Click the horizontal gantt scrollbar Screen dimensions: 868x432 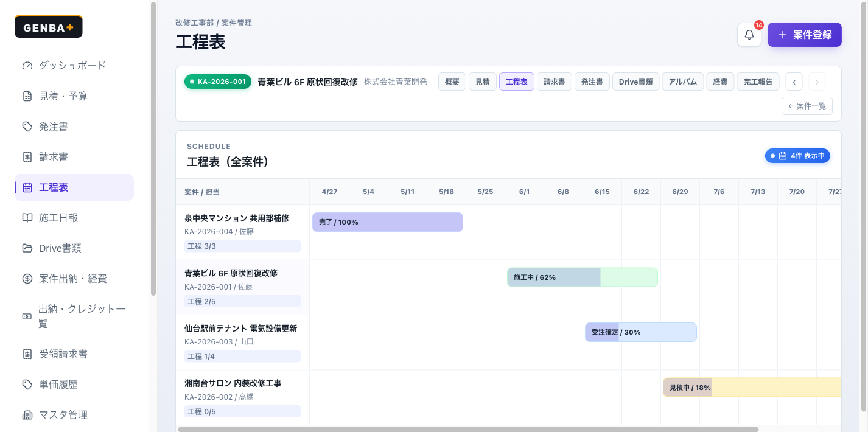[468, 430]
